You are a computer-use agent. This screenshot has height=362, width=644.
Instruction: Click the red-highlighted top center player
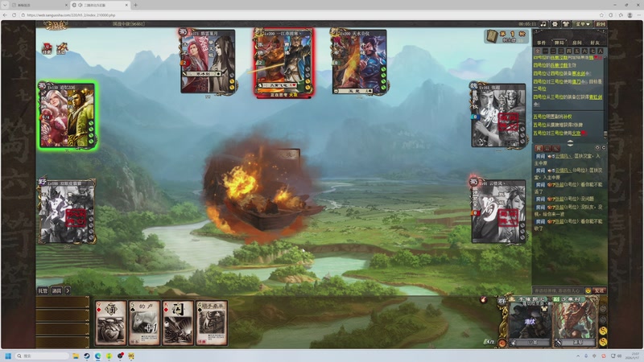click(283, 62)
